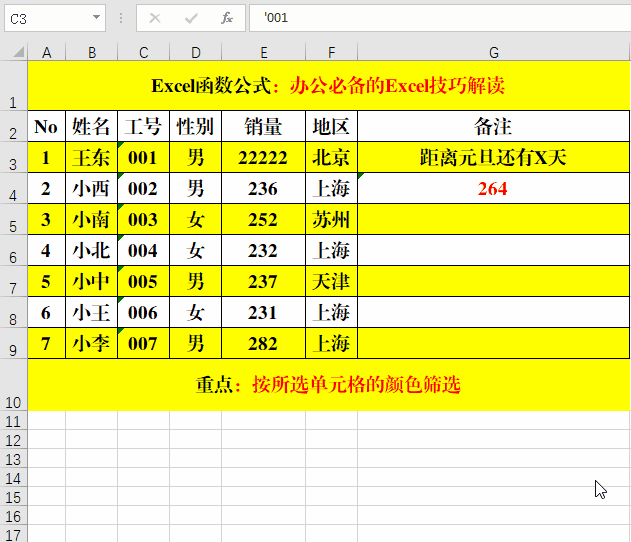Viewport: 631px width, 542px height.
Task: Open the Insert Function fx dialog
Action: click(227, 18)
